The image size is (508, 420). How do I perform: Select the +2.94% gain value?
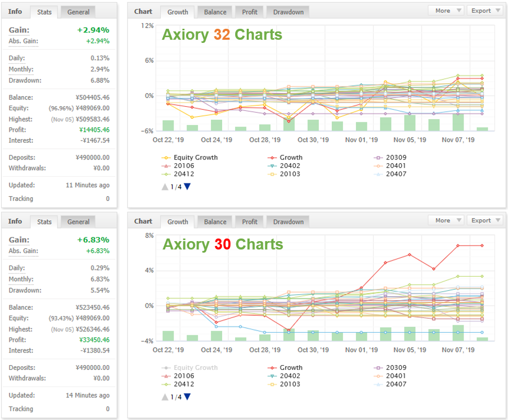coord(94,30)
